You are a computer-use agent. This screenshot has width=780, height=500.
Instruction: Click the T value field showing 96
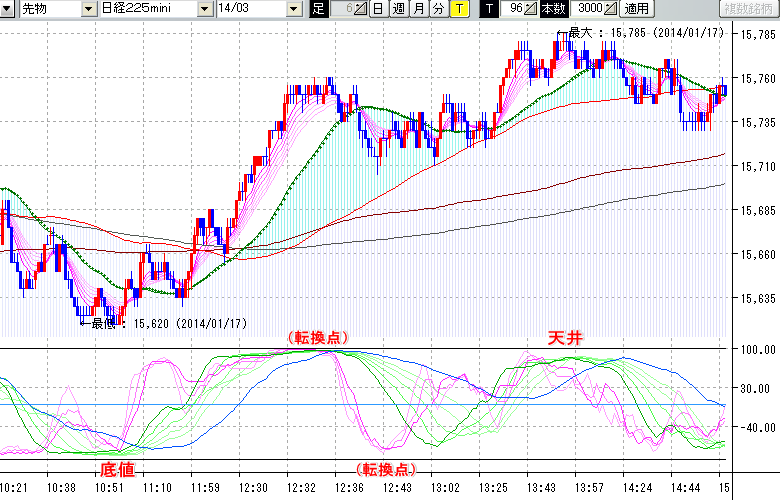512,9
